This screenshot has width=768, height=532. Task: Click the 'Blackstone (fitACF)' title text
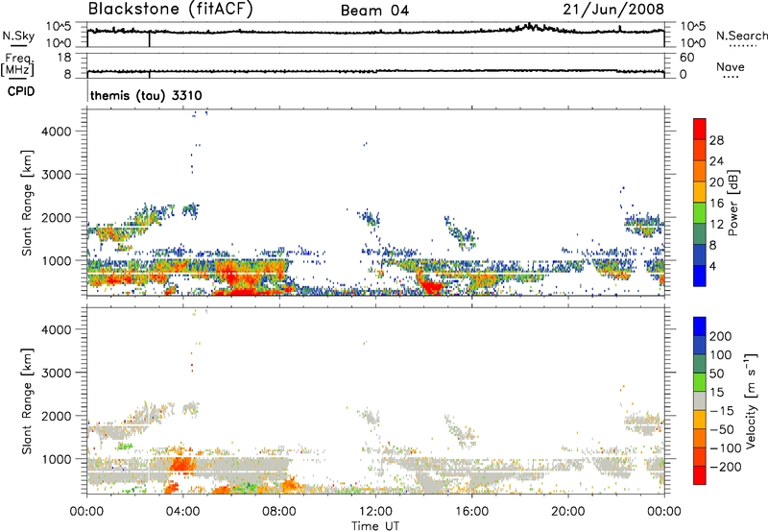[171, 10]
